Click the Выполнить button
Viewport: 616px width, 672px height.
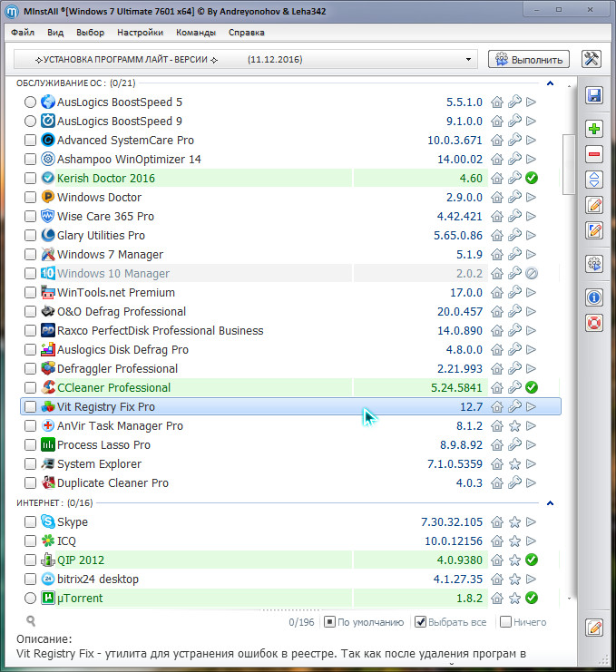[x=529, y=59]
